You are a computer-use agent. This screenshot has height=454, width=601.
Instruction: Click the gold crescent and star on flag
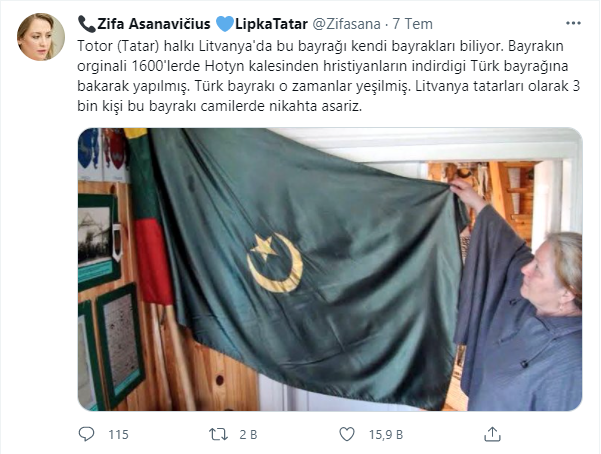274,263
